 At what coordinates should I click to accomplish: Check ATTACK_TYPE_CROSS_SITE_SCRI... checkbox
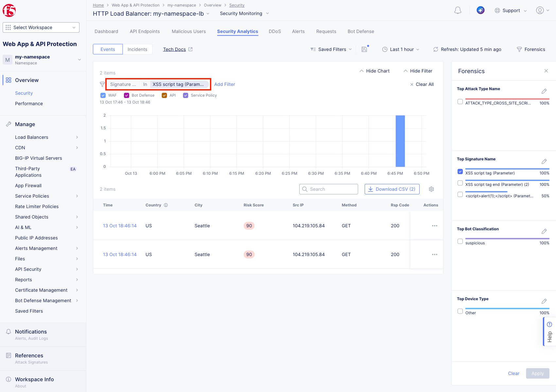(460, 102)
